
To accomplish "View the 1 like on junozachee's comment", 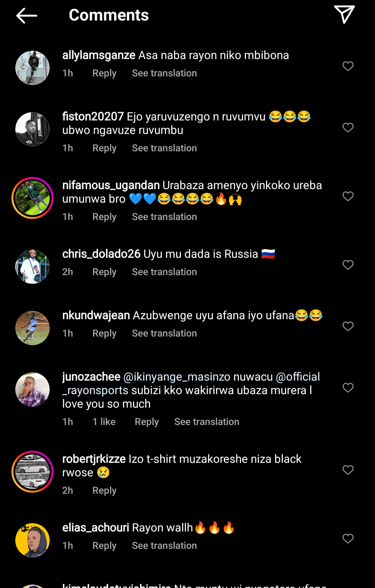I will click(x=104, y=422).
